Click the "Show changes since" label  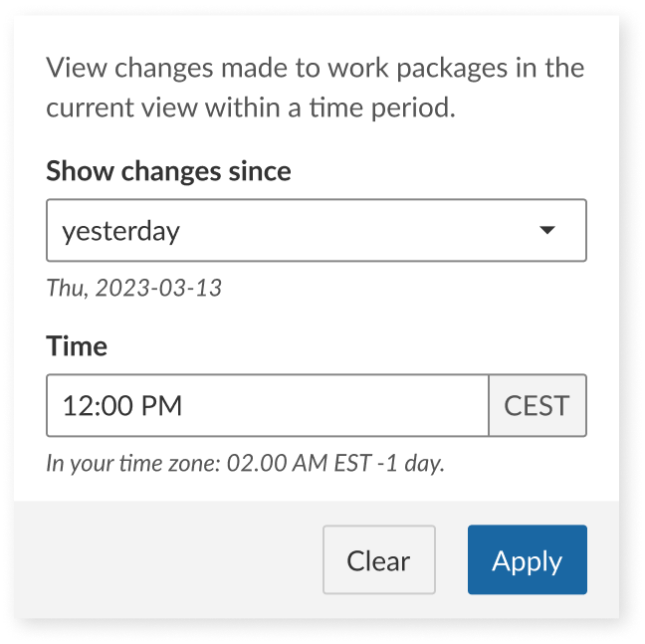[168, 171]
